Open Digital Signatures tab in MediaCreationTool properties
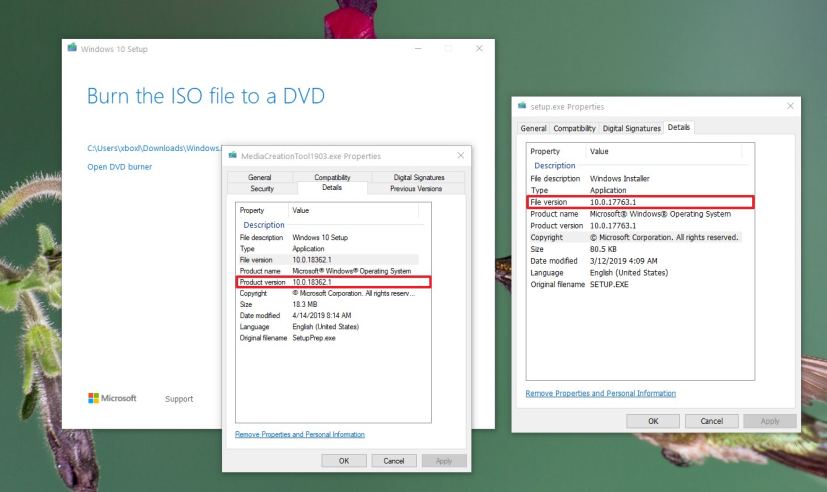 tap(419, 177)
